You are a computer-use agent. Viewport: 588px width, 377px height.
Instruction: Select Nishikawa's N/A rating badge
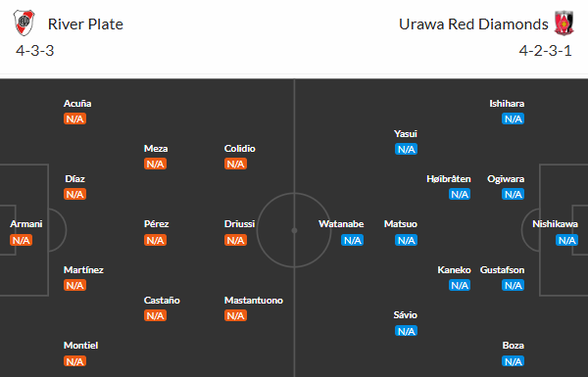[x=566, y=240]
